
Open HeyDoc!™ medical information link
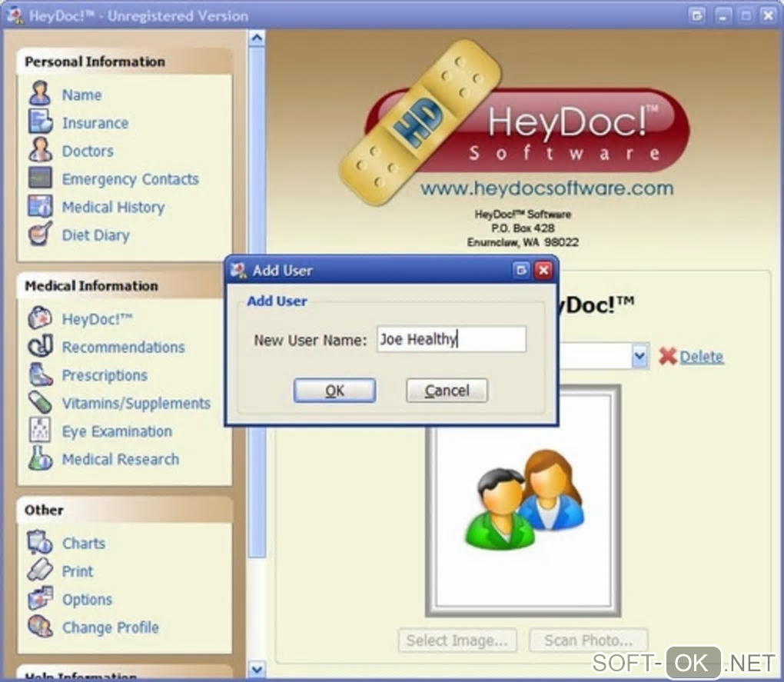pos(97,318)
